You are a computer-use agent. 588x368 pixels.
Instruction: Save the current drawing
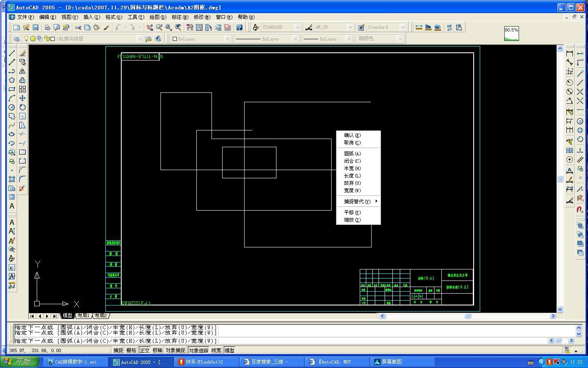[x=36, y=27]
